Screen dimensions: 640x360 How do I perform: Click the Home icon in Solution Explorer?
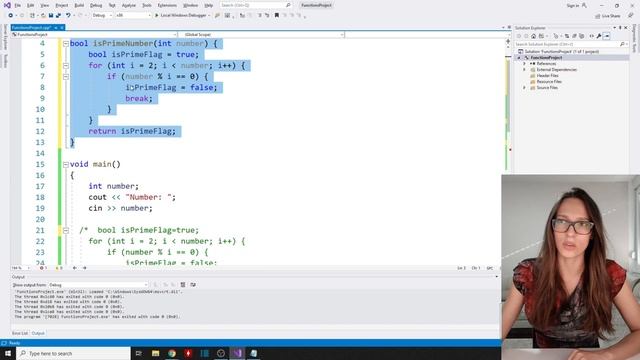click(x=533, y=36)
